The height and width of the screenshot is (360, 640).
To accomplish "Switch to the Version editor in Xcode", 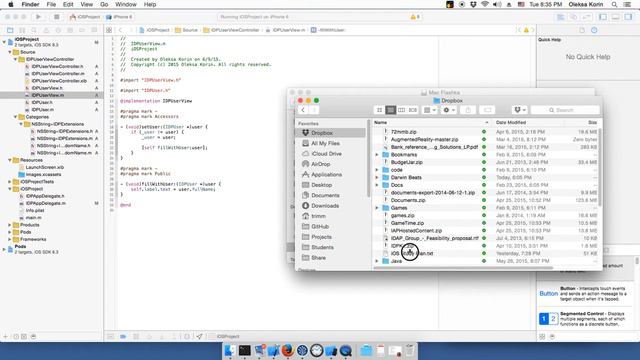I will coord(587,17).
